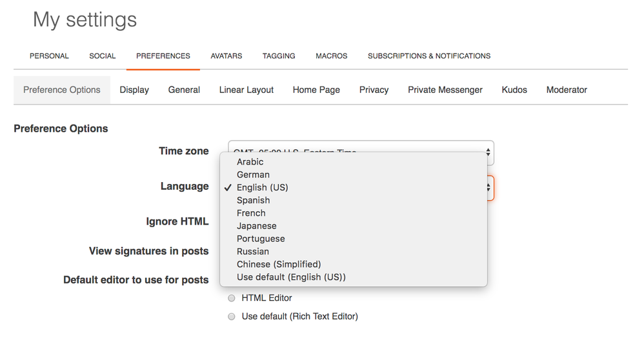Pick Spanish as the language

click(253, 200)
